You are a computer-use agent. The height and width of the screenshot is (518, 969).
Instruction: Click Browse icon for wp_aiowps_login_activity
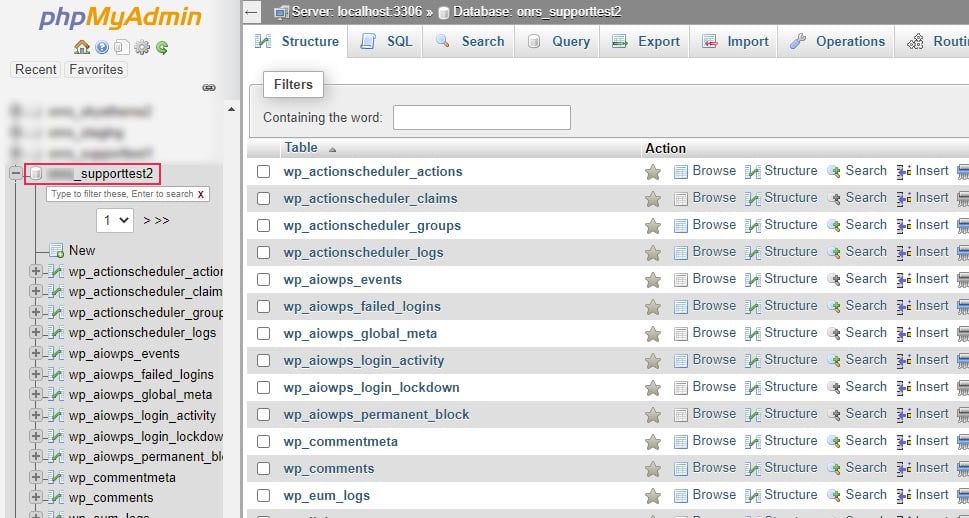pos(680,360)
